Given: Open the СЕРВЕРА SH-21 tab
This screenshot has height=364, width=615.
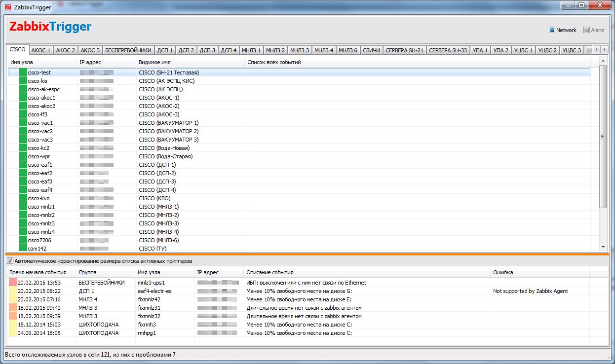Looking at the screenshot, I should point(404,50).
